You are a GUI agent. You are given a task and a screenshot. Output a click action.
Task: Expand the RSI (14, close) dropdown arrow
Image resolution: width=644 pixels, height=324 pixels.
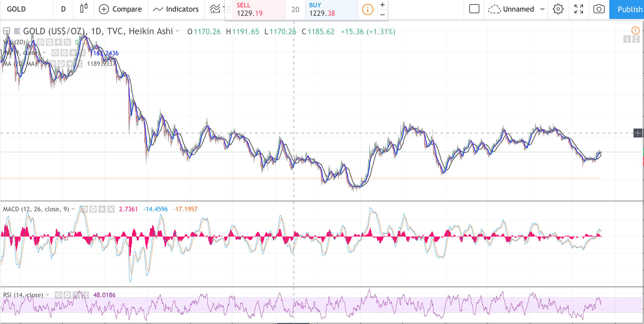tap(47, 295)
